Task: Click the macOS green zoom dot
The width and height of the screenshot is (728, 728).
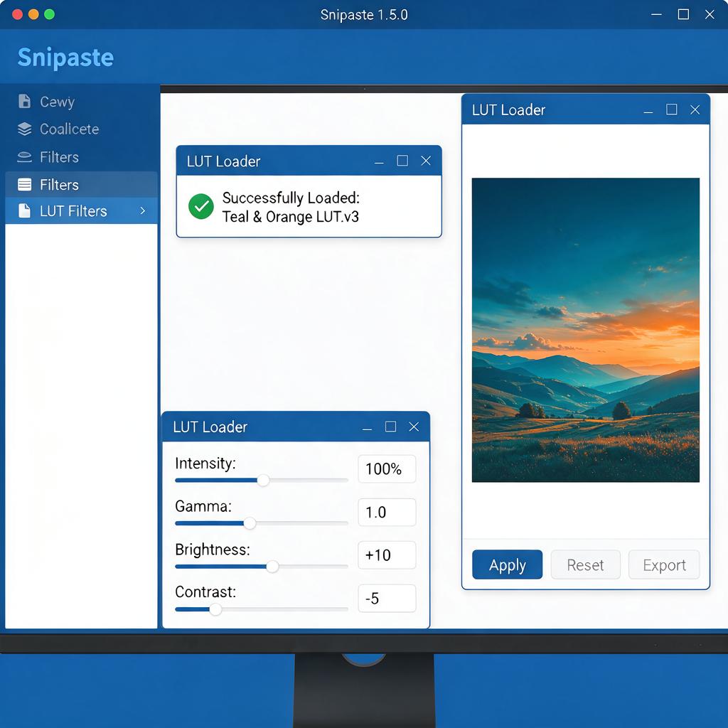Action: click(49, 14)
